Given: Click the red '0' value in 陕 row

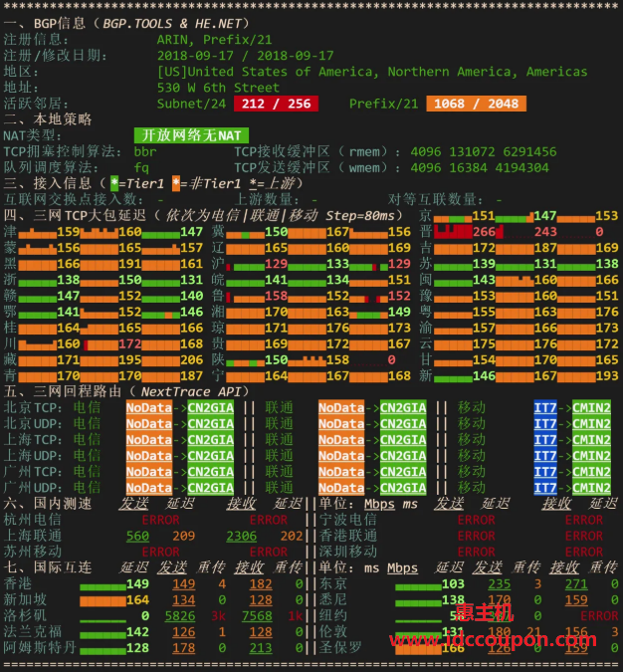Looking at the screenshot, I should (x=392, y=360).
